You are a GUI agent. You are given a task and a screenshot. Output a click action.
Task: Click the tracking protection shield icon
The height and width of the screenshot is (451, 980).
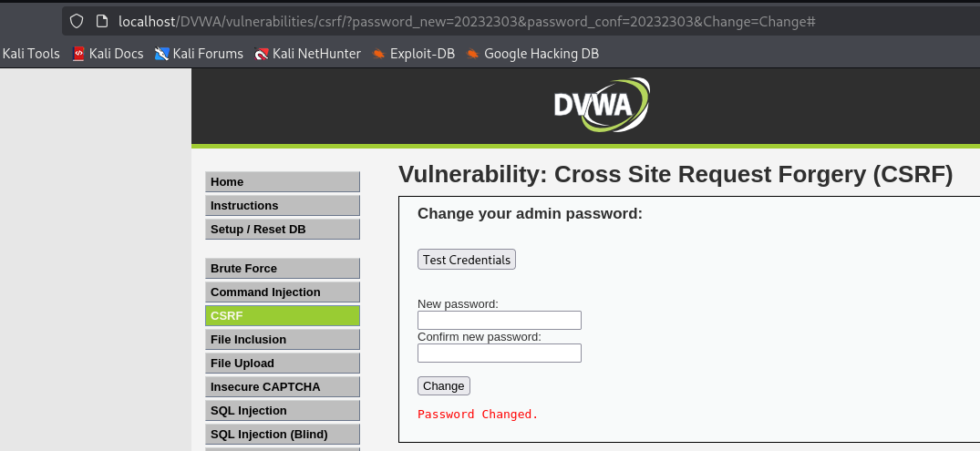[77, 21]
